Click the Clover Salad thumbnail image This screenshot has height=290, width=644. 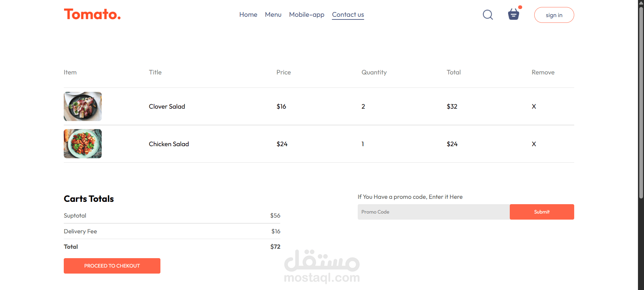(83, 106)
